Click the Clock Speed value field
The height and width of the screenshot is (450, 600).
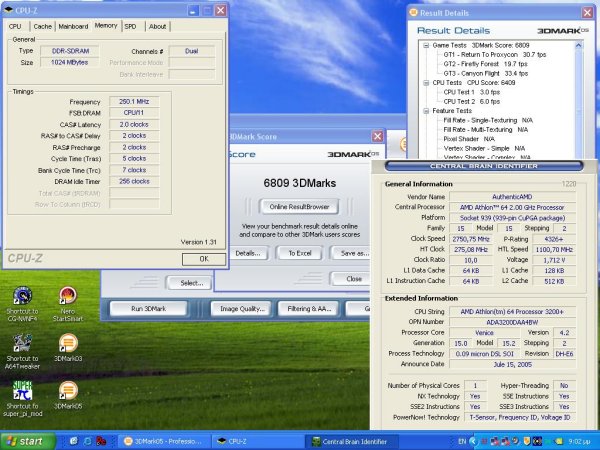pyautogui.click(x=471, y=239)
